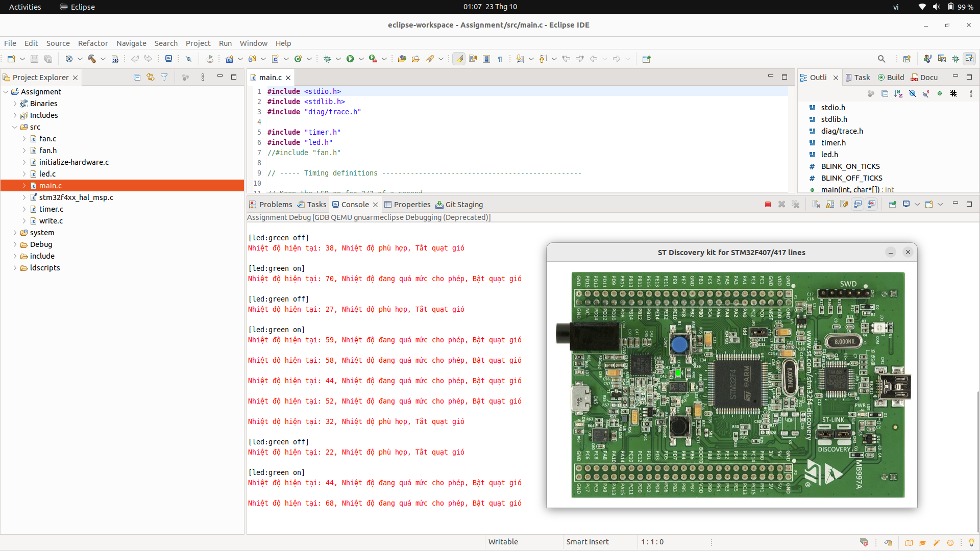Click the Writable status indicator
The image size is (980, 551).
pyautogui.click(x=503, y=542)
